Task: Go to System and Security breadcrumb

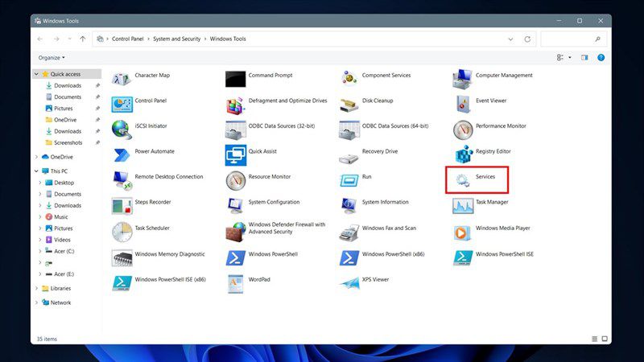Action: coord(176,39)
